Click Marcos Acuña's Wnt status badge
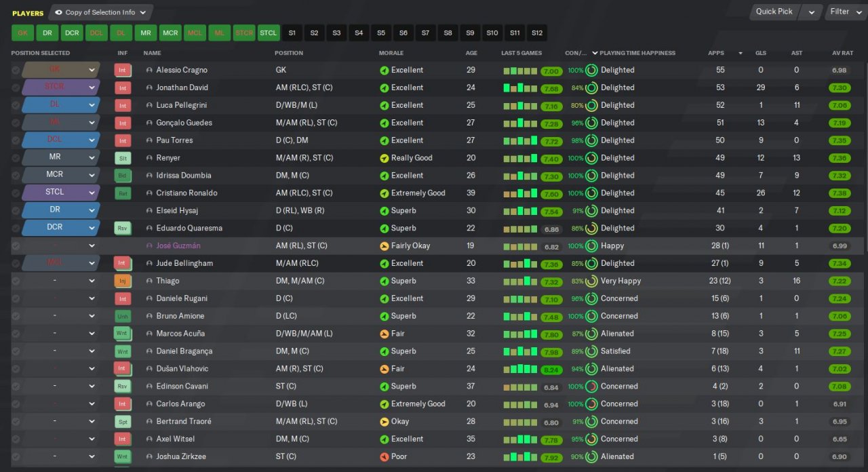868x472 pixels. click(x=123, y=334)
